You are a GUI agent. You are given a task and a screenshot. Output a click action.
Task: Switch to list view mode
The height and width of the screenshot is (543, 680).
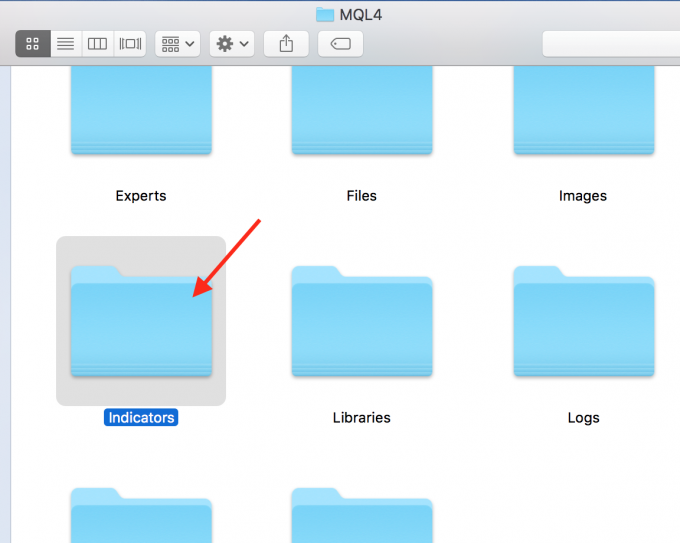coord(65,44)
